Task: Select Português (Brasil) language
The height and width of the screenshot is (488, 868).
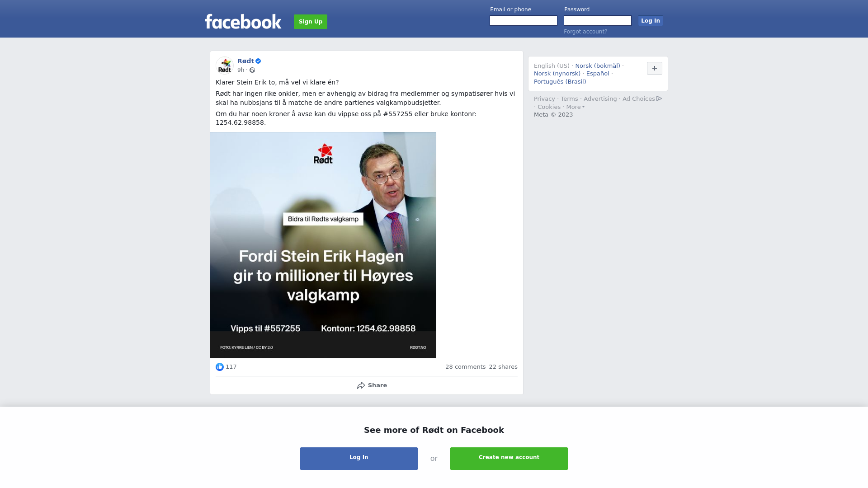Action: click(x=560, y=82)
